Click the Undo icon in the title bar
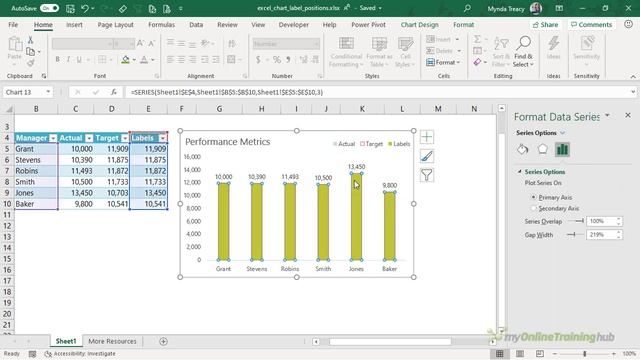The image size is (640, 360). (85, 8)
